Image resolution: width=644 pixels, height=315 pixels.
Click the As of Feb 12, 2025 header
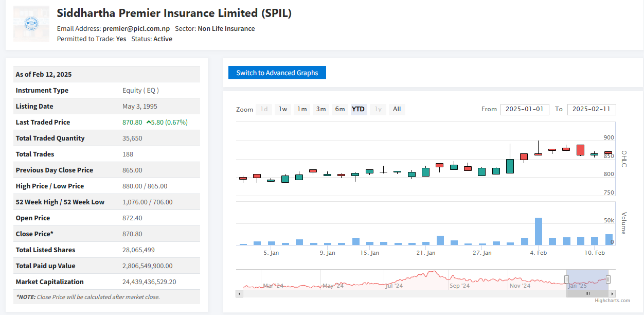click(x=44, y=75)
